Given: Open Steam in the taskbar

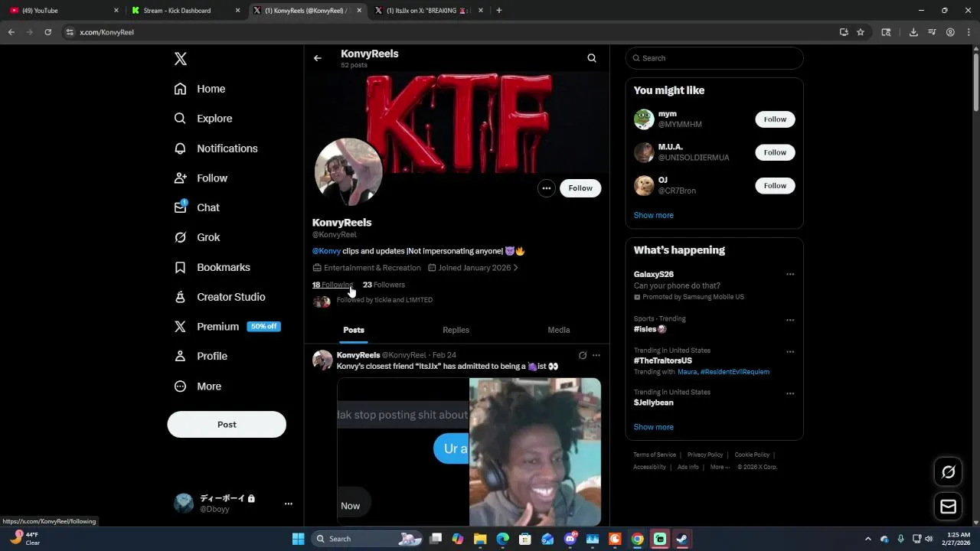Looking at the screenshot, I should (x=681, y=539).
